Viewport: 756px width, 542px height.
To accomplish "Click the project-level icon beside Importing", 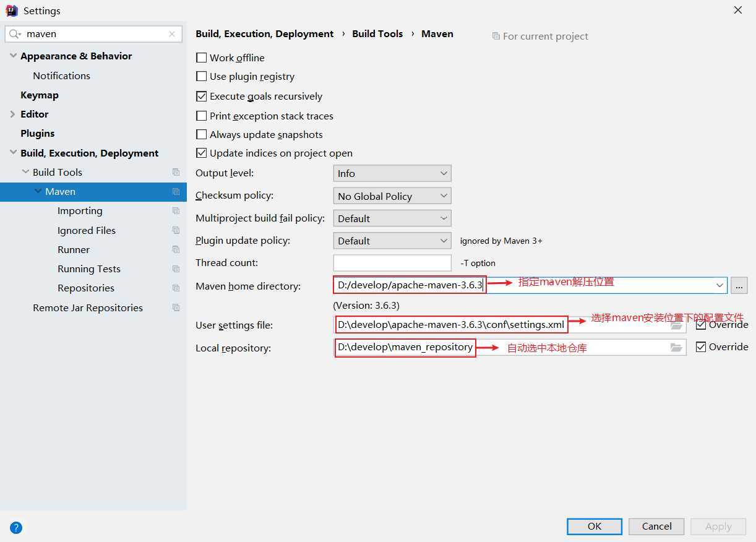I will coord(176,211).
